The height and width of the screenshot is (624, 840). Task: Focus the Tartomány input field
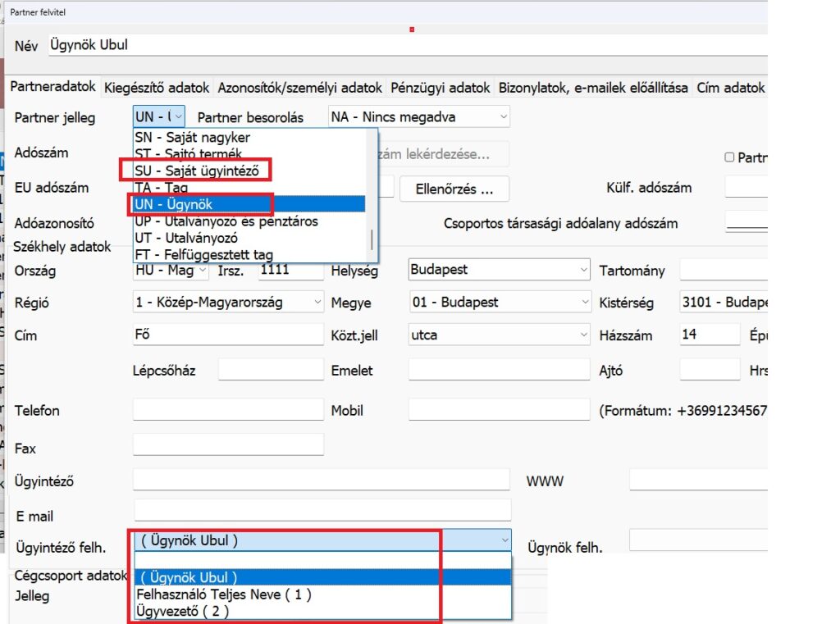[x=724, y=270]
